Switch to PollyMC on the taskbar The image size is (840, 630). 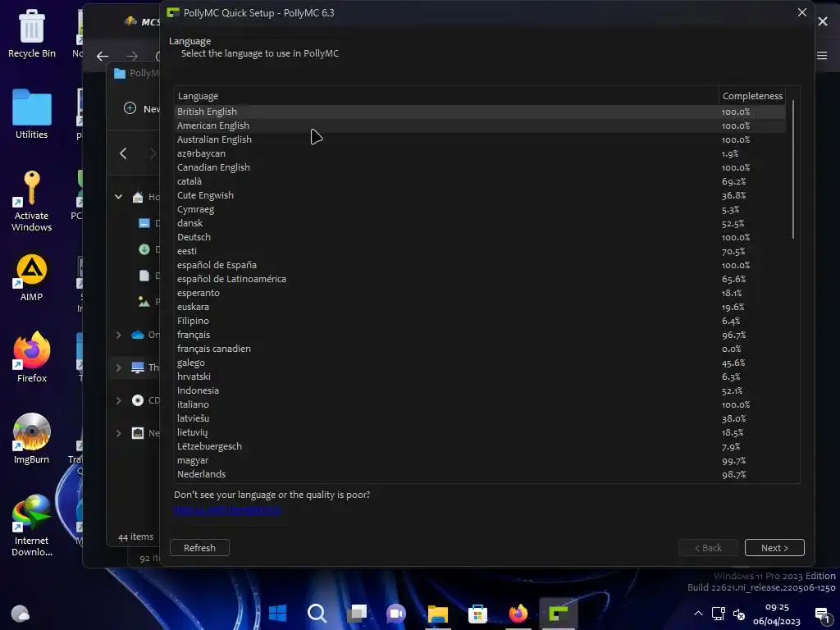pos(558,613)
